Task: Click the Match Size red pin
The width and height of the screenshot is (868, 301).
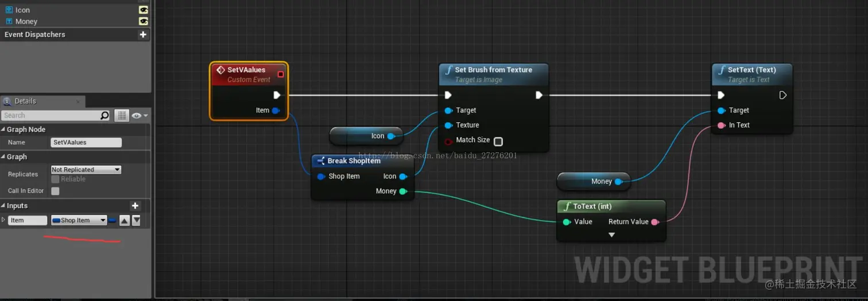Action: 448,141
